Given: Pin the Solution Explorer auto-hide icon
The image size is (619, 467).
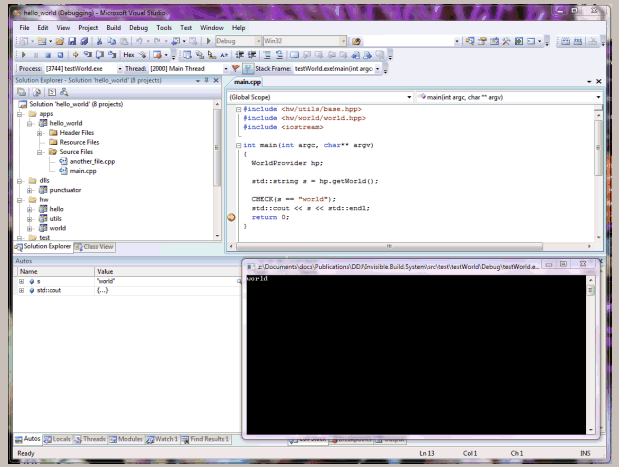Looking at the screenshot, I should click(x=205, y=79).
